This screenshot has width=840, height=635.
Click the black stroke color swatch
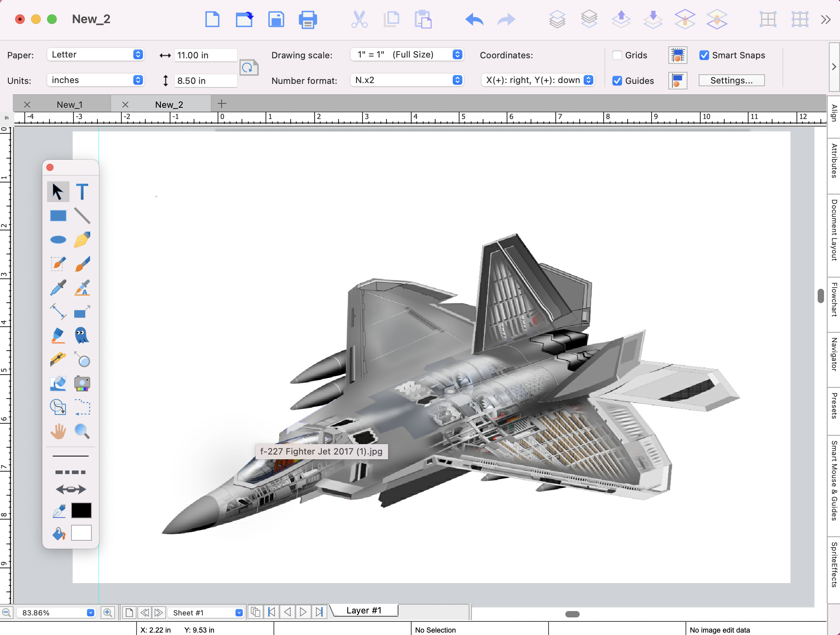(x=81, y=510)
